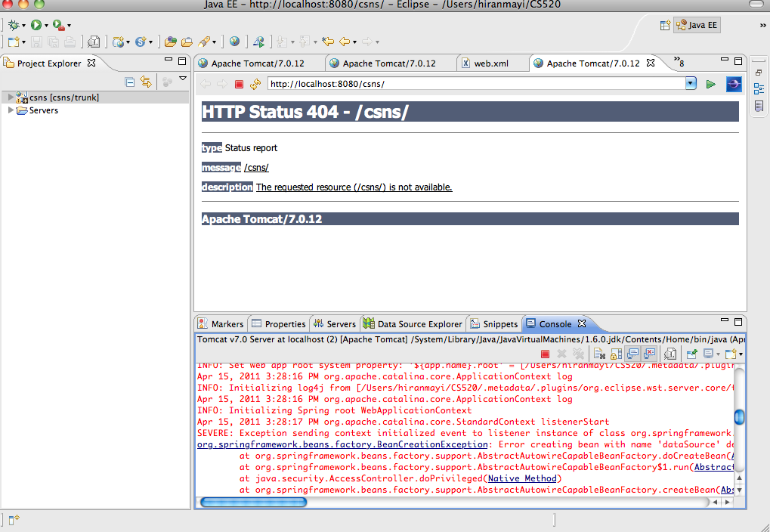Screen dimensions: 770x532
Task: Refresh the internal browser page
Action: coord(255,85)
